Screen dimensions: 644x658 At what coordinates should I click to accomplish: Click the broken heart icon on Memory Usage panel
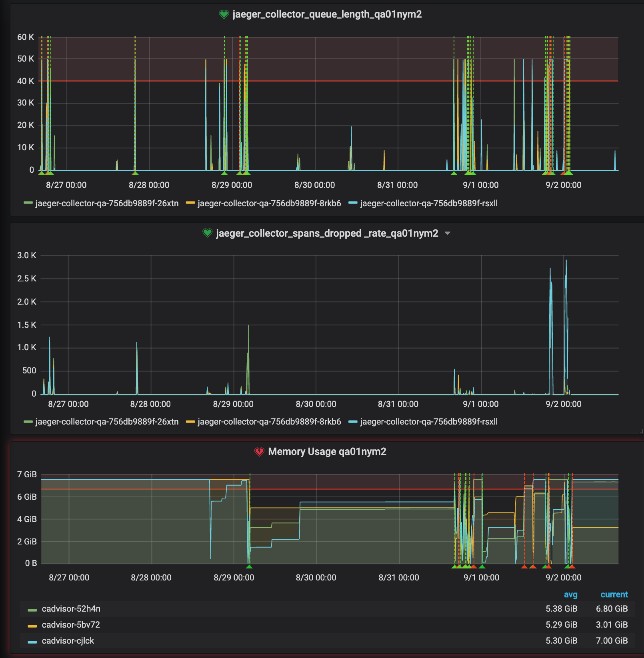point(259,452)
